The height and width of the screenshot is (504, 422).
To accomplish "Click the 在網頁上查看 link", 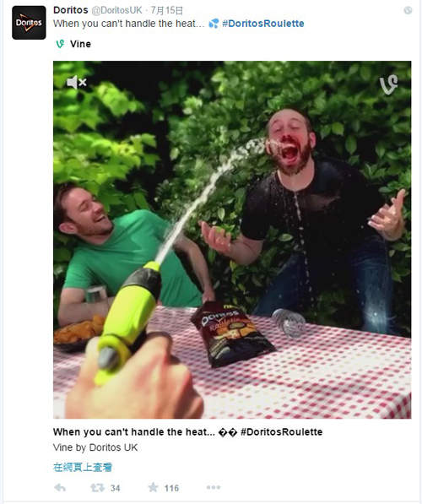I will point(83,467).
